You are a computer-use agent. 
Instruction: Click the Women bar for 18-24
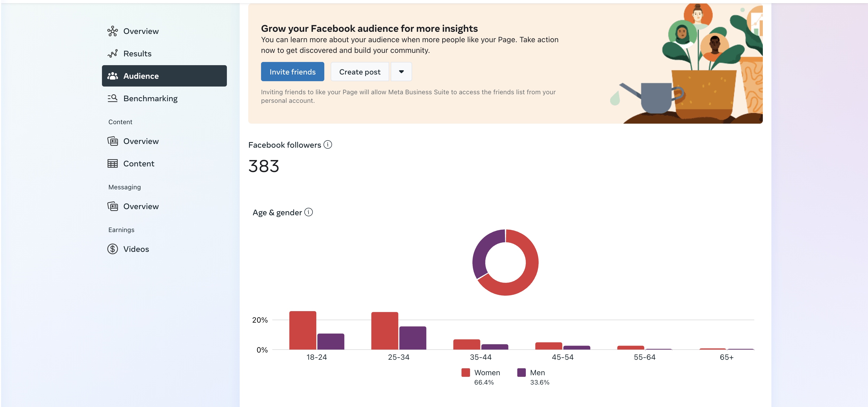(303, 330)
